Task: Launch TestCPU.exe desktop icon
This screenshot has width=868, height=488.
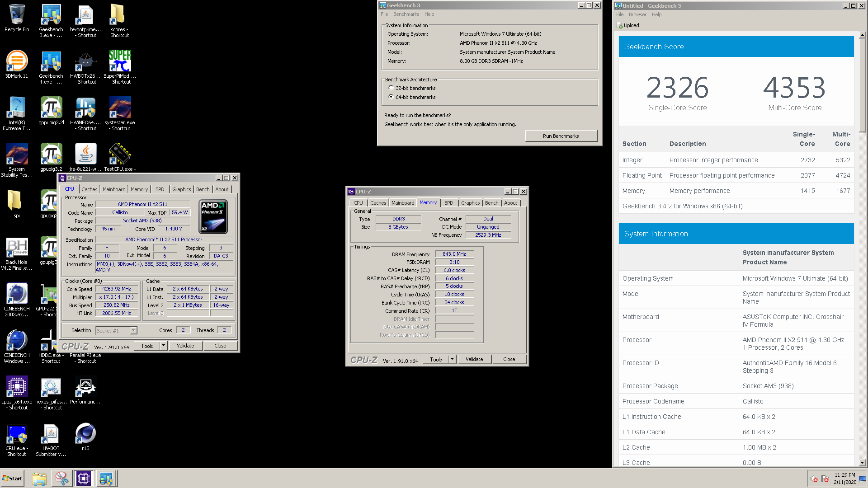Action: [x=120, y=157]
